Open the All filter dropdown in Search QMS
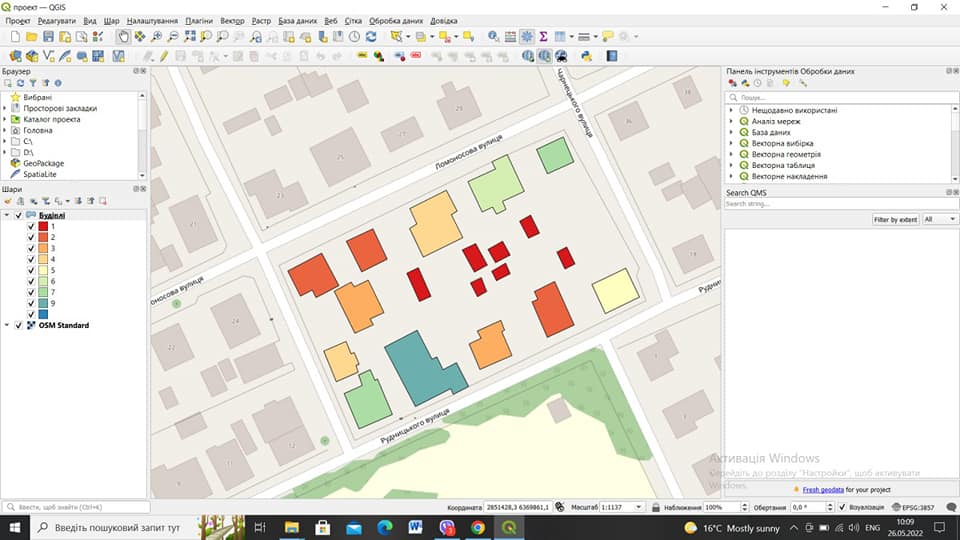This screenshot has height=540, width=960. click(940, 219)
